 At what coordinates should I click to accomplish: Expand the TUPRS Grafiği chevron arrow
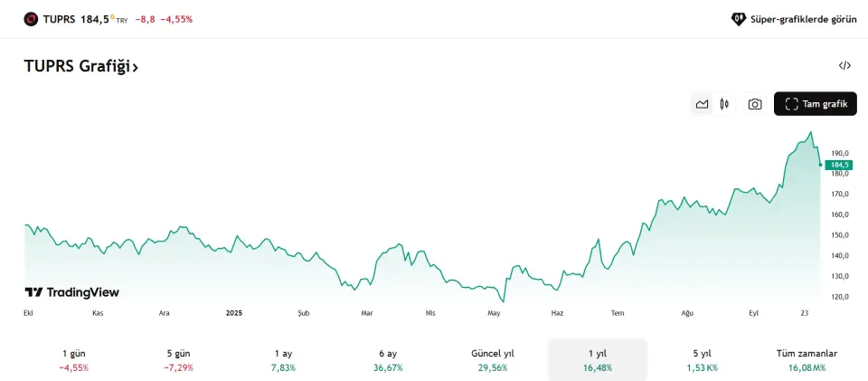[x=135, y=67]
